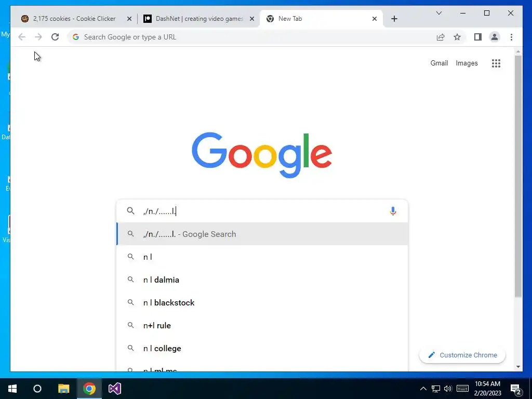
Task: Open File Explorer from the taskbar
Action: (x=63, y=389)
